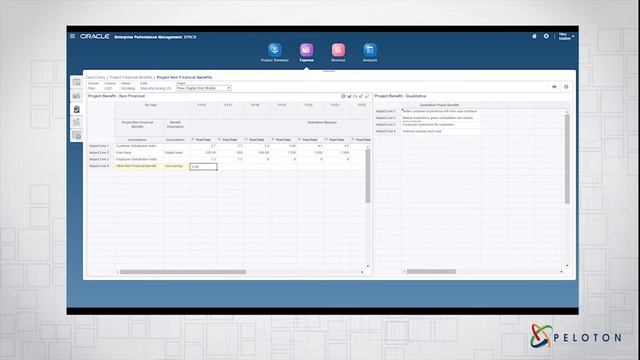Screen dimensions: 640x360
Task: Select the Impact Line 2 row header in Non Financial grid
Action: [x=99, y=153]
